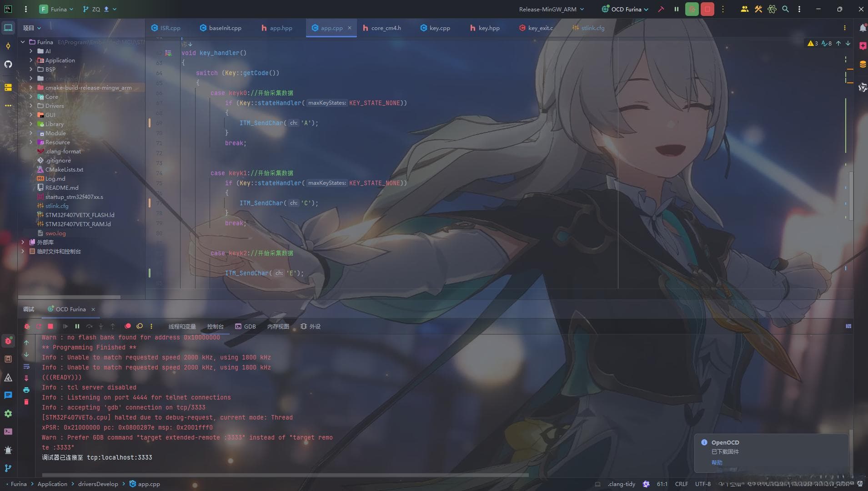Open GitHub icon in left sidebar
Viewport: 868px width, 491px height.
(x=8, y=64)
